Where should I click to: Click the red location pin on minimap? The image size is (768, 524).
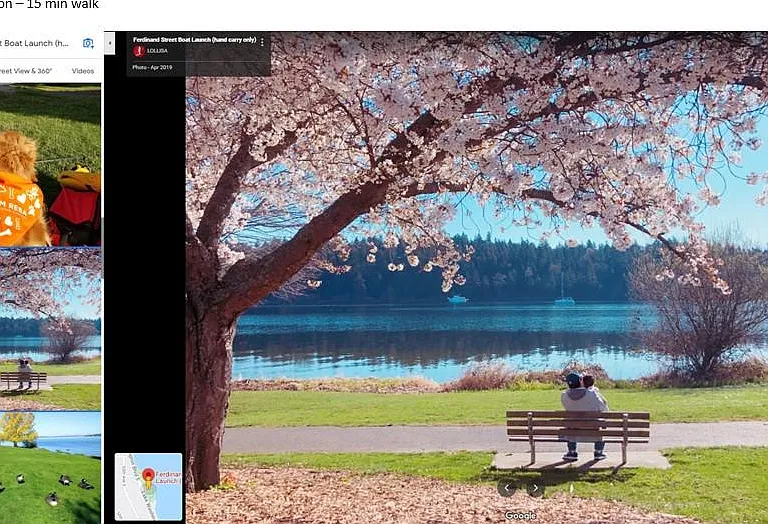tap(148, 476)
